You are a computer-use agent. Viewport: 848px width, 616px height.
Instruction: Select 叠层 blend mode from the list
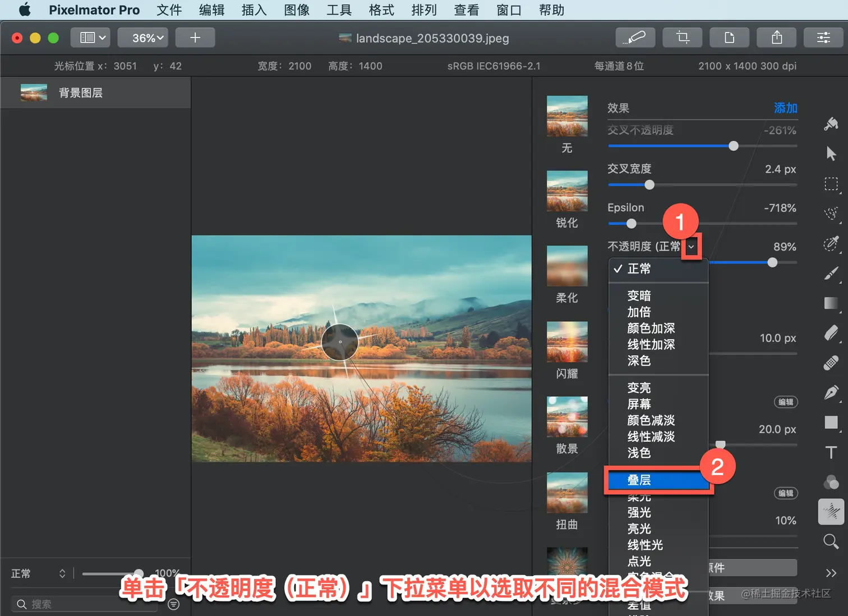(659, 480)
